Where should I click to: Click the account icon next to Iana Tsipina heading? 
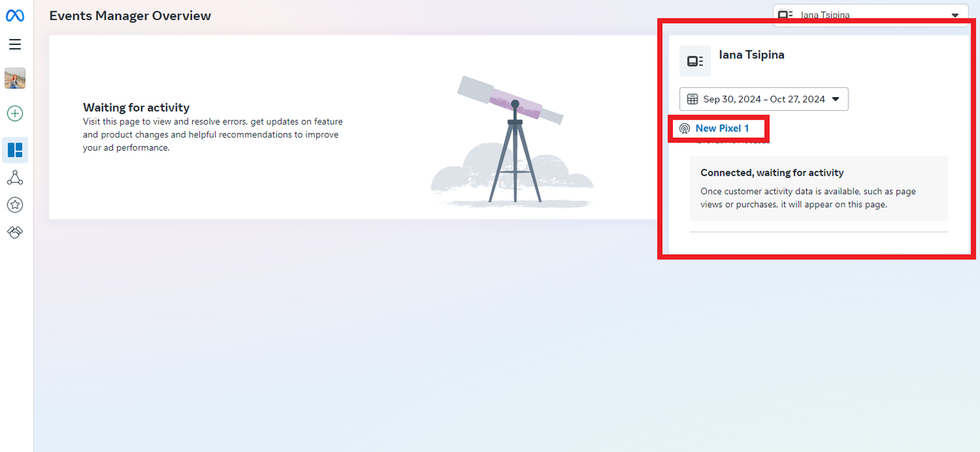[695, 61]
